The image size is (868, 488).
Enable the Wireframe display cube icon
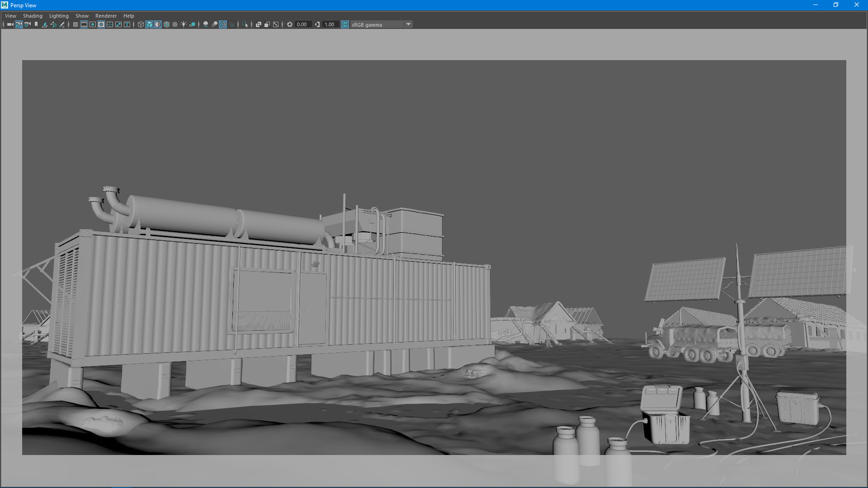coord(141,24)
